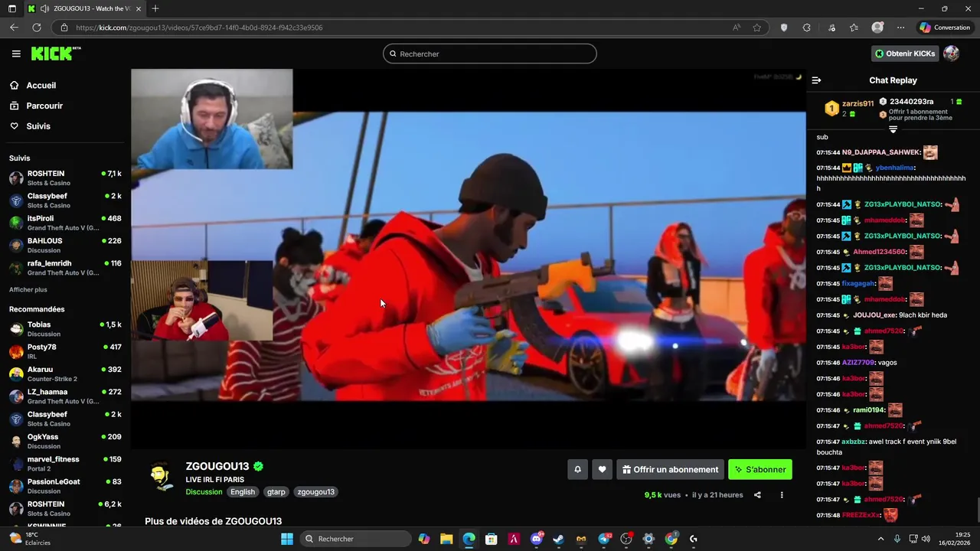Screen dimensions: 980x551
Task: Click chat username axbzbz
Action: [x=854, y=442]
